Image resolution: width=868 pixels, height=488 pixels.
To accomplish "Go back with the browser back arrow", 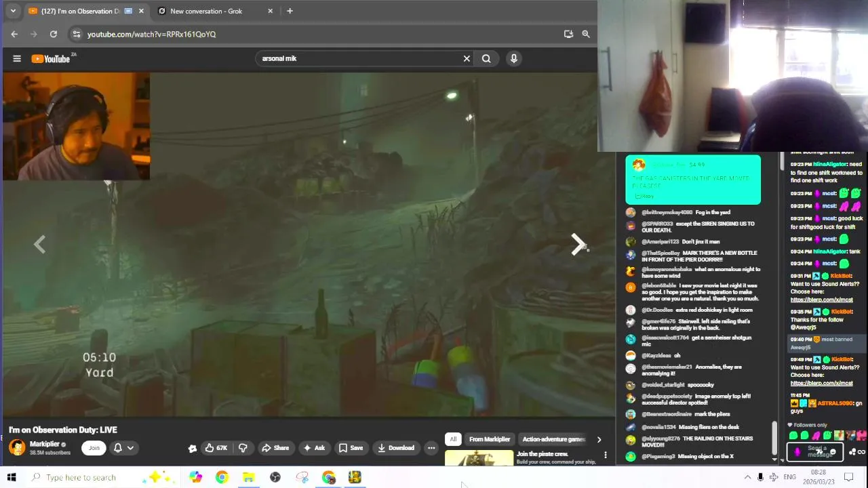I will tap(14, 34).
